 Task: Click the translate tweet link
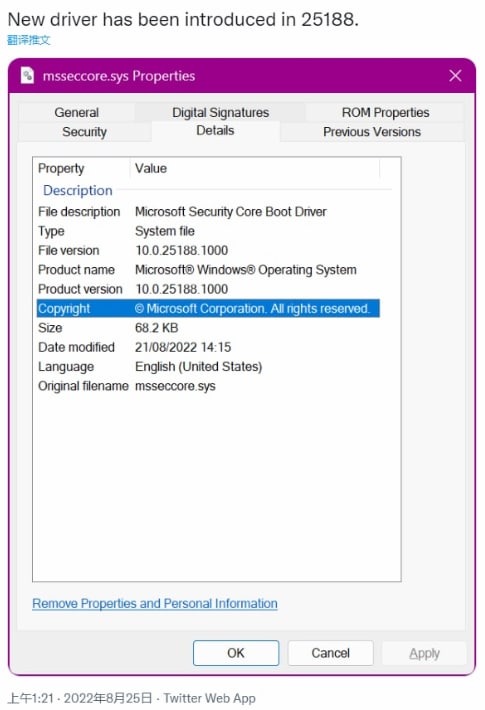click(29, 40)
